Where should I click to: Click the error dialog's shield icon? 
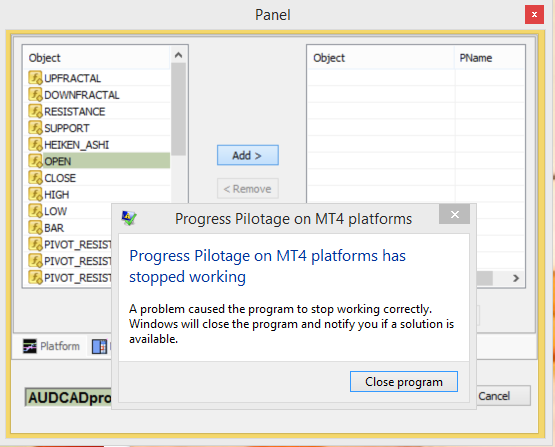click(x=129, y=218)
